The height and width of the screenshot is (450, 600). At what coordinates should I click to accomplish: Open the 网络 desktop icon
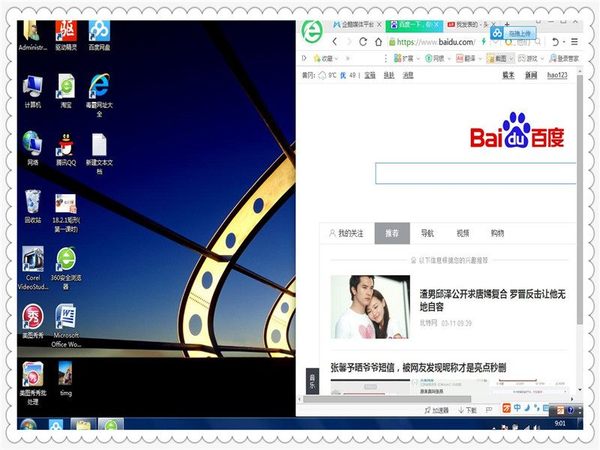tap(33, 148)
